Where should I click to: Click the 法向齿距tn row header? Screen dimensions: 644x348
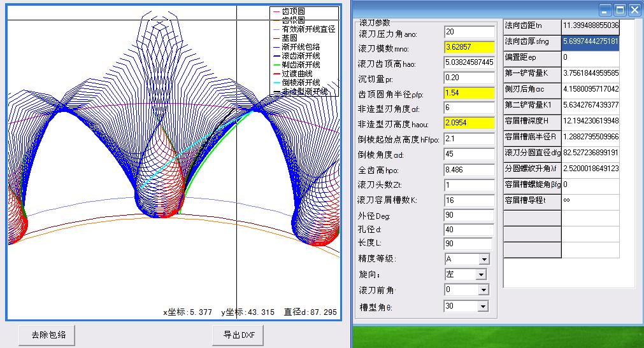(x=533, y=26)
